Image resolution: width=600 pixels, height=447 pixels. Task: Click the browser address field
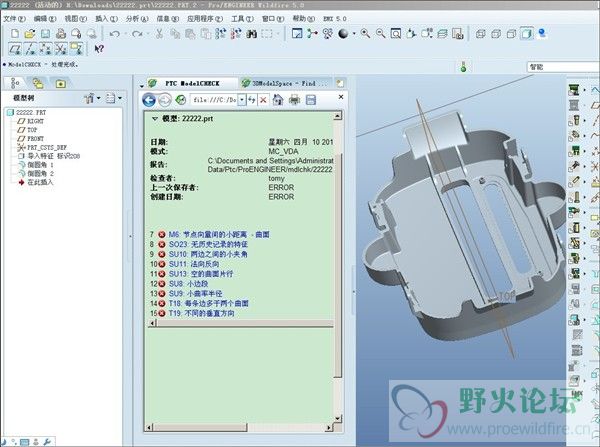click(x=215, y=100)
